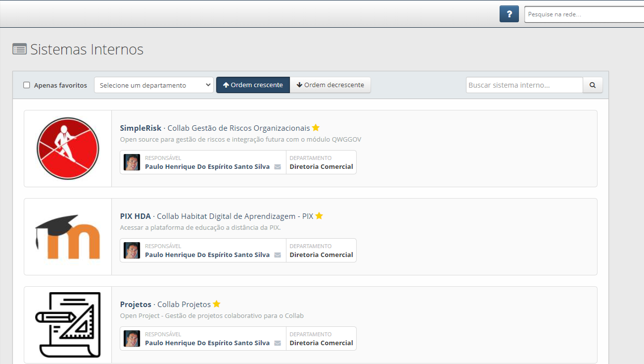Viewport: 644px width, 364px height.
Task: Click Diretoria Comercial in SimpleRisk card
Action: click(x=322, y=167)
